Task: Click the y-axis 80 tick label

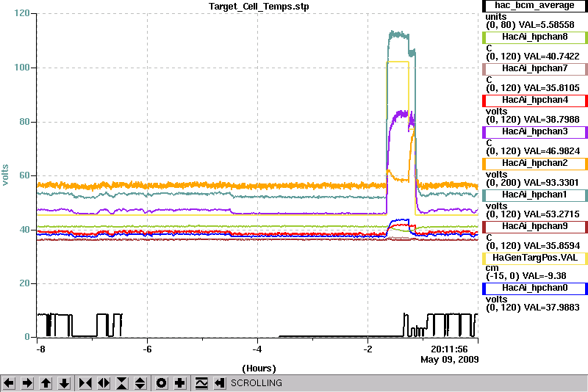Action: pyautogui.click(x=24, y=122)
